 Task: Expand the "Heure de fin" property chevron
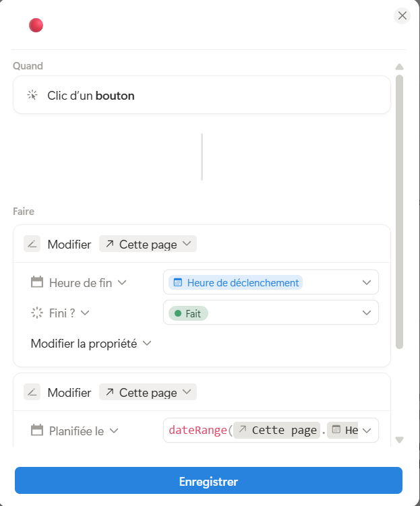[x=122, y=282]
